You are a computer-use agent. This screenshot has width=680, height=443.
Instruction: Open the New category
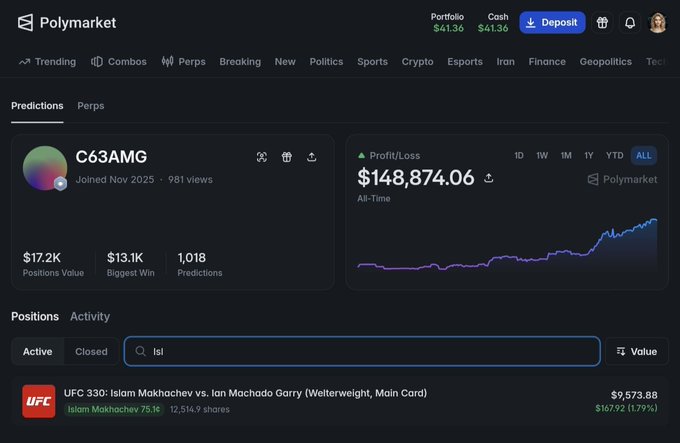tap(285, 62)
